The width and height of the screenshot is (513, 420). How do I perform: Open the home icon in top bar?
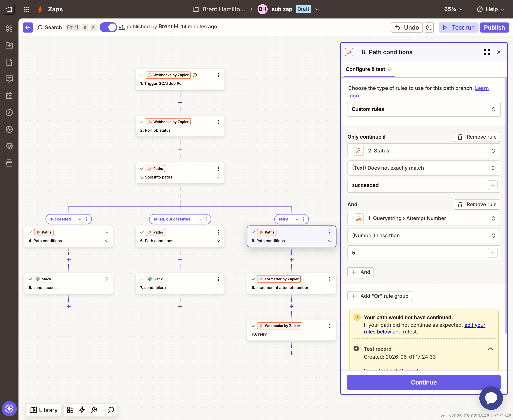tap(9, 9)
